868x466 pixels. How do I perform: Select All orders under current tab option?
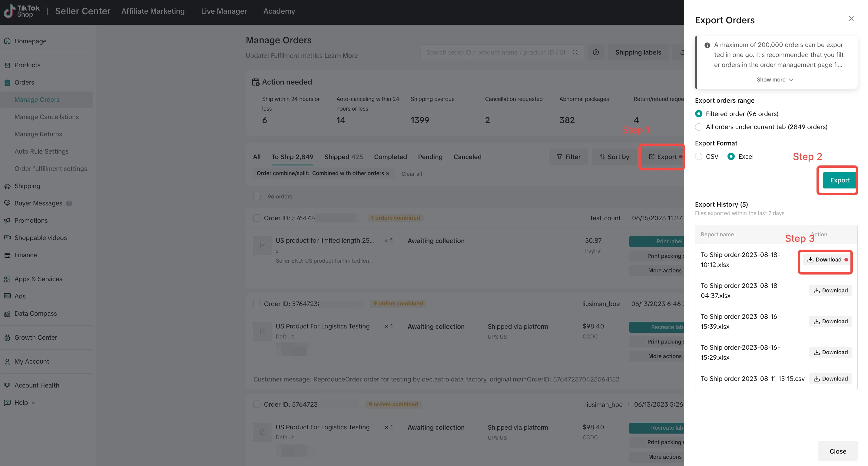[x=699, y=127]
